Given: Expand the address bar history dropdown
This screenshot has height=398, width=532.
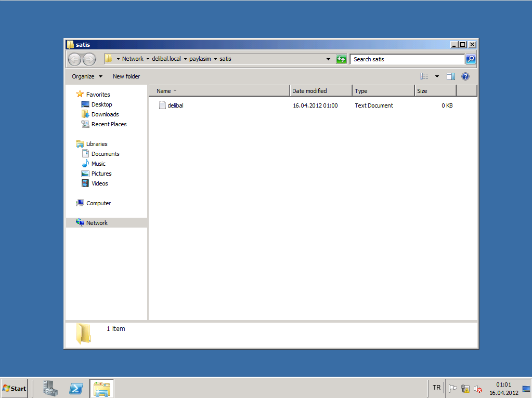Looking at the screenshot, I should tap(328, 59).
